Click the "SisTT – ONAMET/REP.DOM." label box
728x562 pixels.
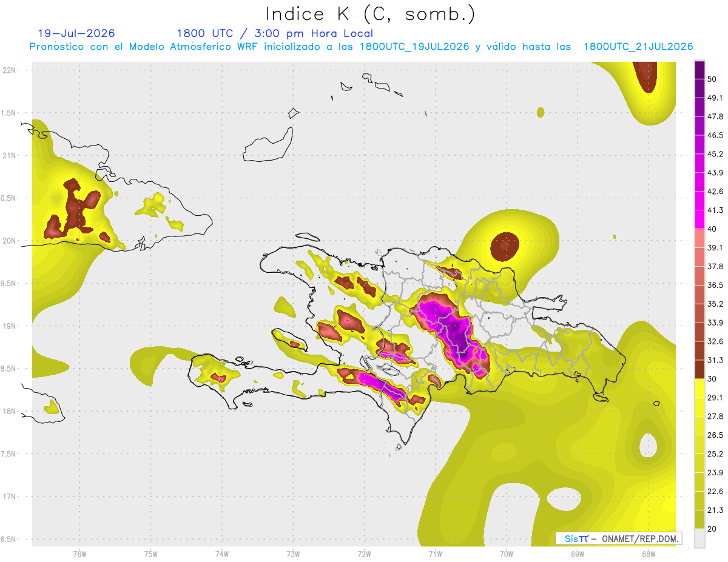tap(618, 538)
